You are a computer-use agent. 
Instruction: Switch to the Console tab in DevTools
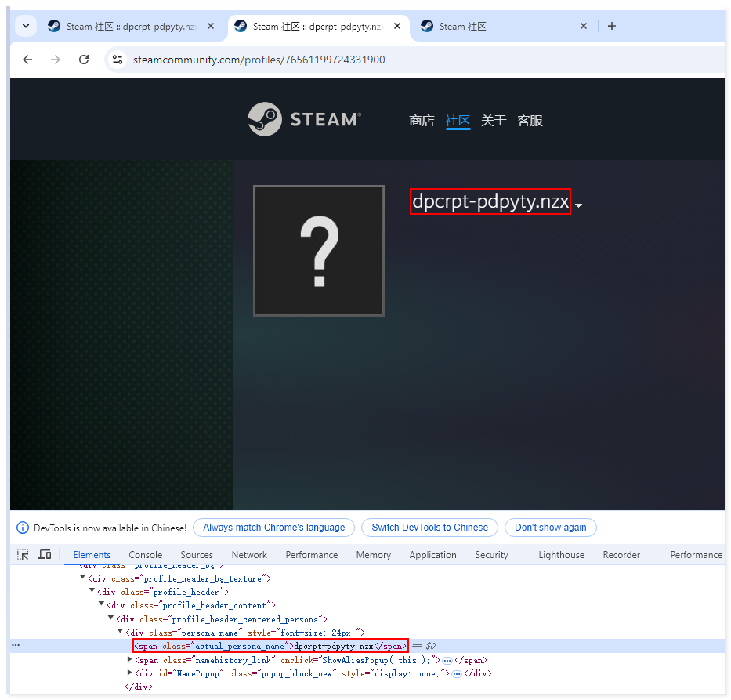click(145, 554)
